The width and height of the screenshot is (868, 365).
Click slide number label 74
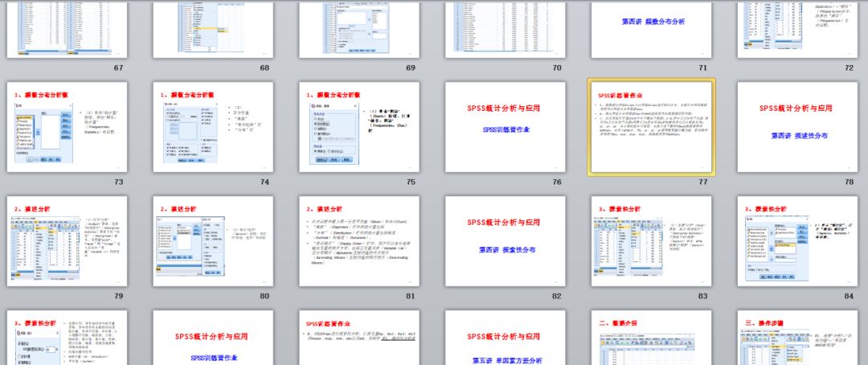click(x=264, y=182)
